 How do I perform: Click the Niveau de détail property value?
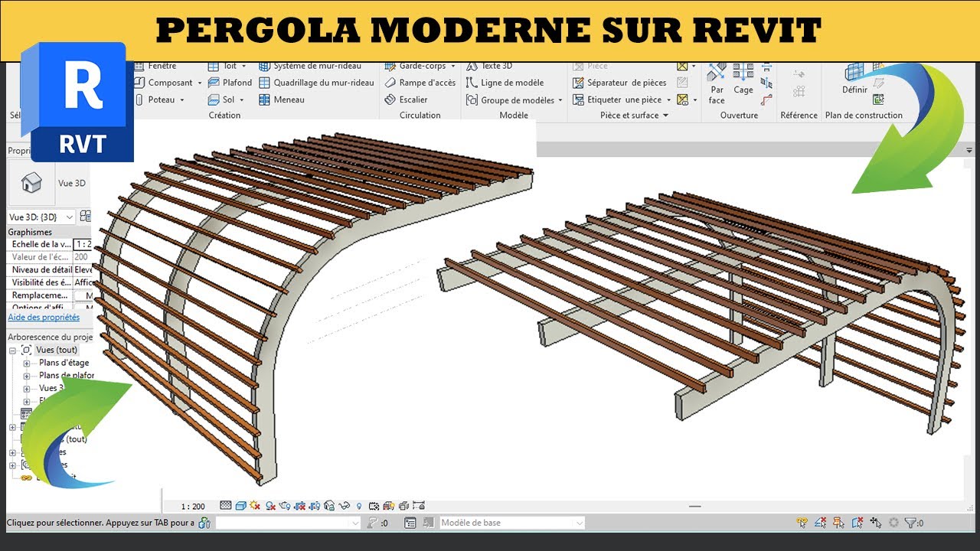82,269
